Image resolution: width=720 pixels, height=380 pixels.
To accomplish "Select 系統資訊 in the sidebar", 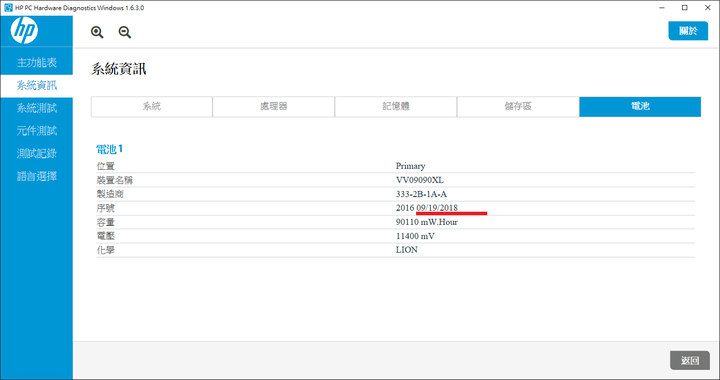I will [x=37, y=86].
